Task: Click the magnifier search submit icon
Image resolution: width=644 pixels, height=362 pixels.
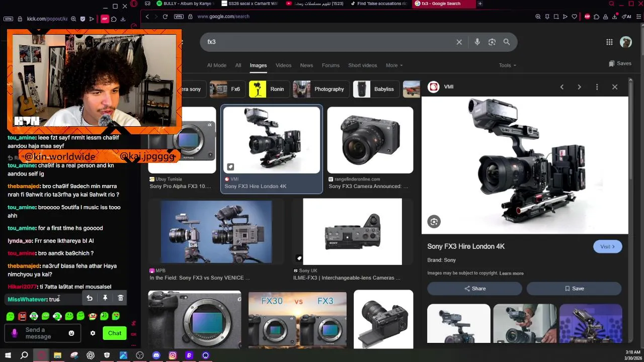Action: (x=507, y=42)
